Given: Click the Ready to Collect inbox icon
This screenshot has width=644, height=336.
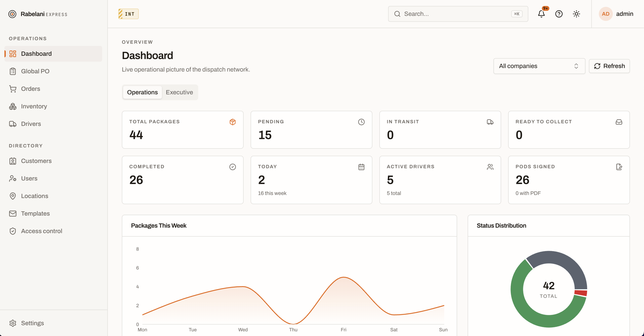Looking at the screenshot, I should [619, 122].
